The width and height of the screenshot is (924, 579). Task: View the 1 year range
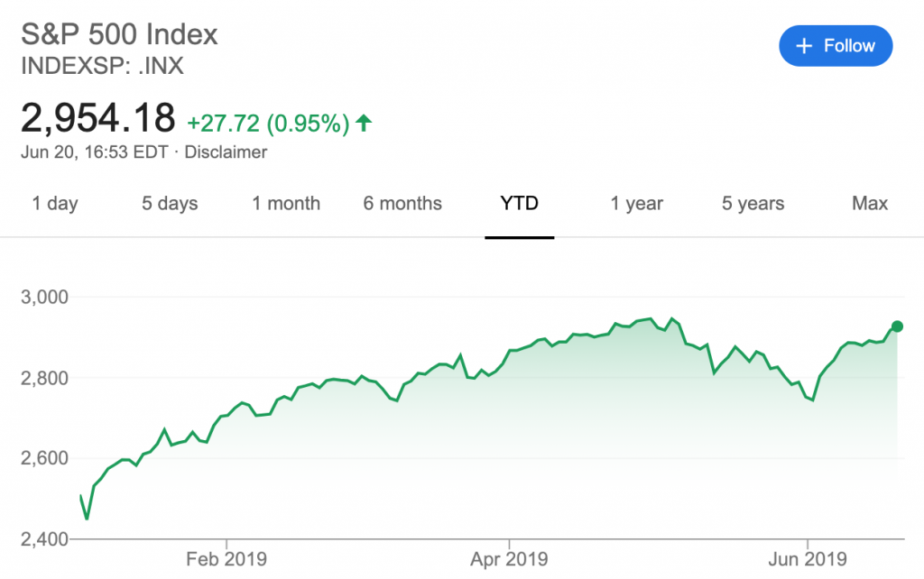point(636,203)
